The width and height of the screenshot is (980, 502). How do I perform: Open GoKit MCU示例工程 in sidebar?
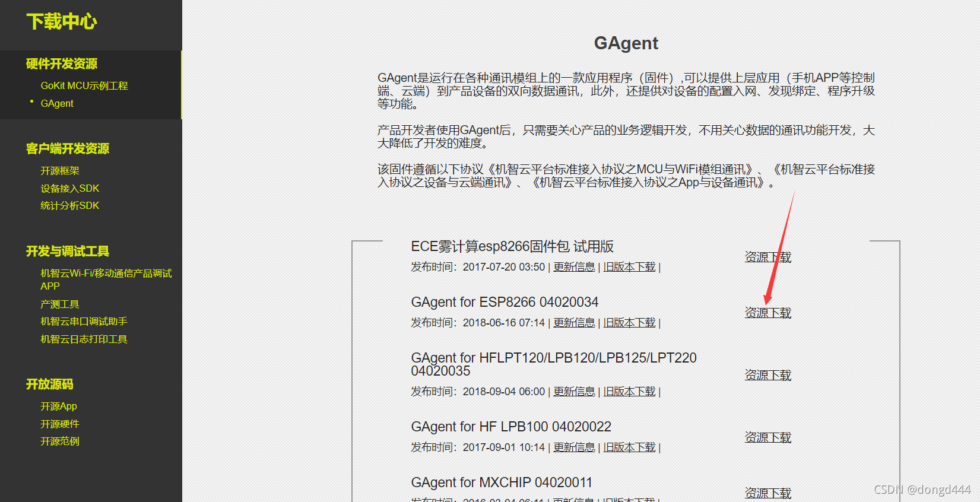tap(84, 85)
